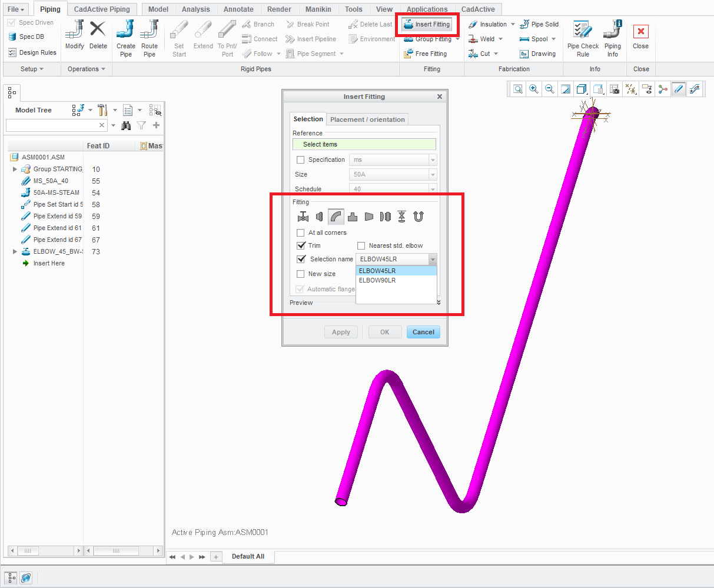Open Pipe Check Rule tool

(583, 38)
